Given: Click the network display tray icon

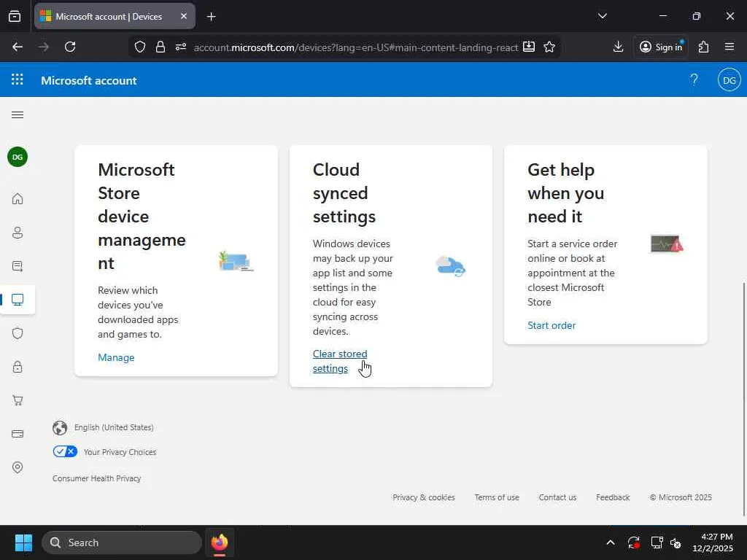Looking at the screenshot, I should point(657,542).
